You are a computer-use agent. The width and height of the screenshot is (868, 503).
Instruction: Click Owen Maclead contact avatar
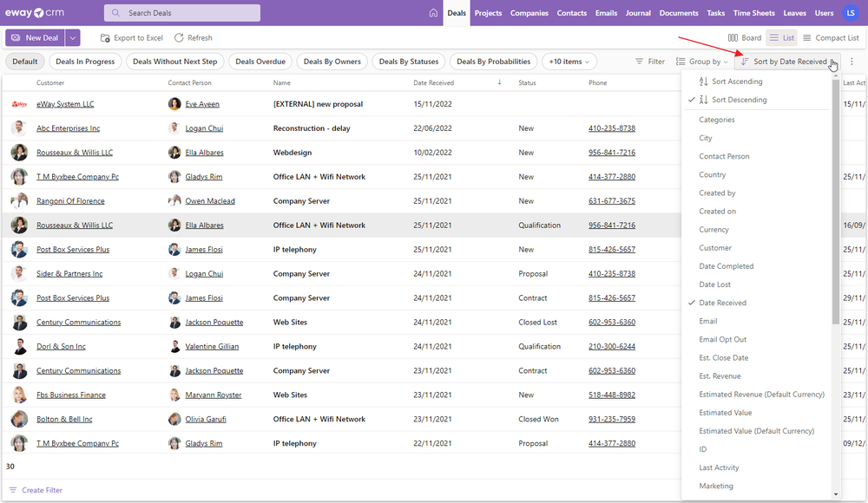174,201
